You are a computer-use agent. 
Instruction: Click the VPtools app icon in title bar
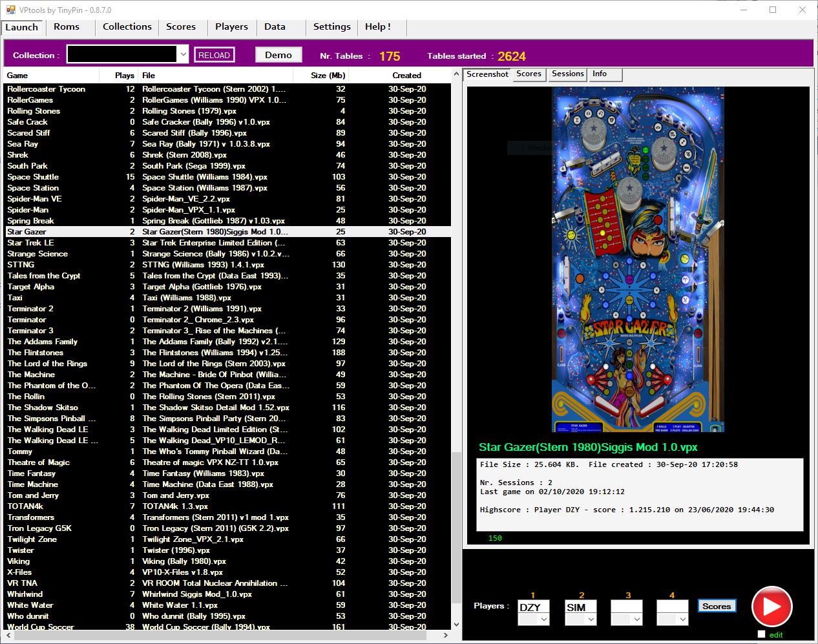pyautogui.click(x=10, y=10)
